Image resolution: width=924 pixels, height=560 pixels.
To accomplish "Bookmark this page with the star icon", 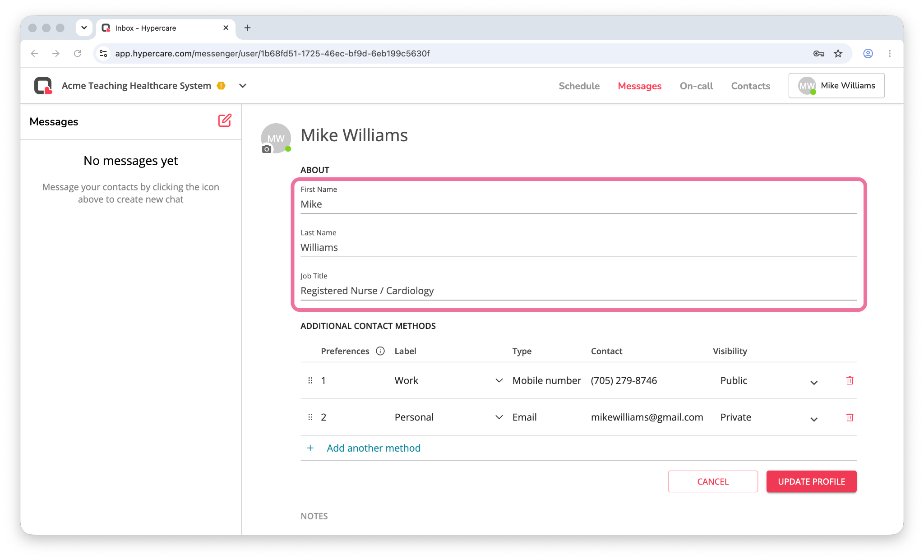I will click(838, 54).
